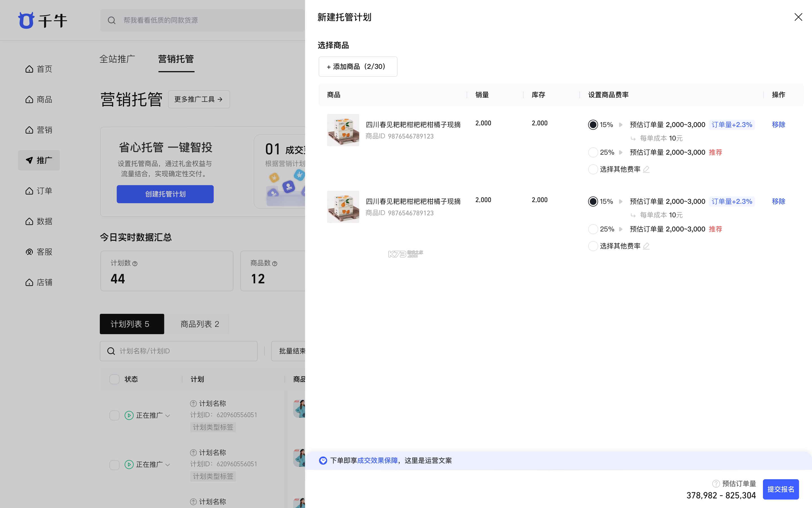
Task: Click the help icon next to 计划数
Action: [135, 264]
